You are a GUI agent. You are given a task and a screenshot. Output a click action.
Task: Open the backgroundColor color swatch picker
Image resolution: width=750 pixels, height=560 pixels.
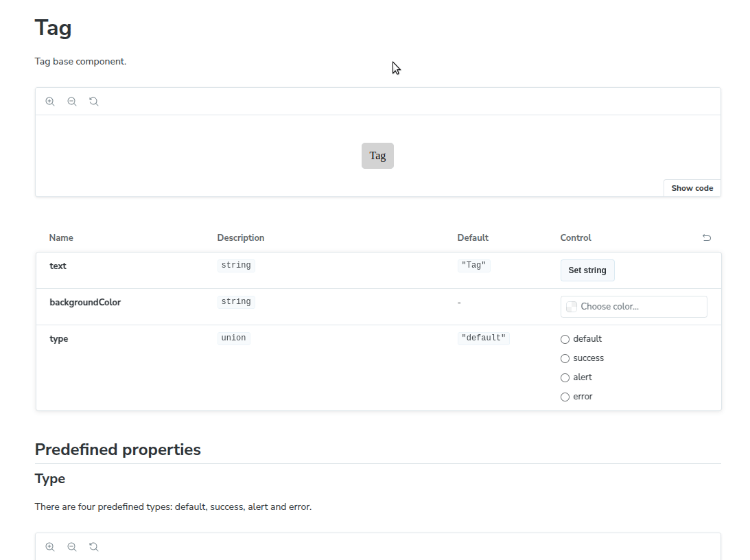point(572,307)
